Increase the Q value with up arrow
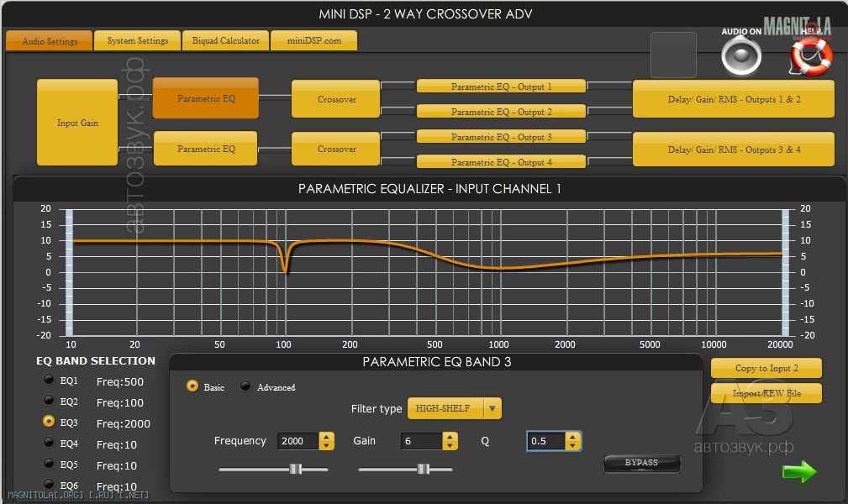Screen dimensions: 848x504 pos(572,437)
